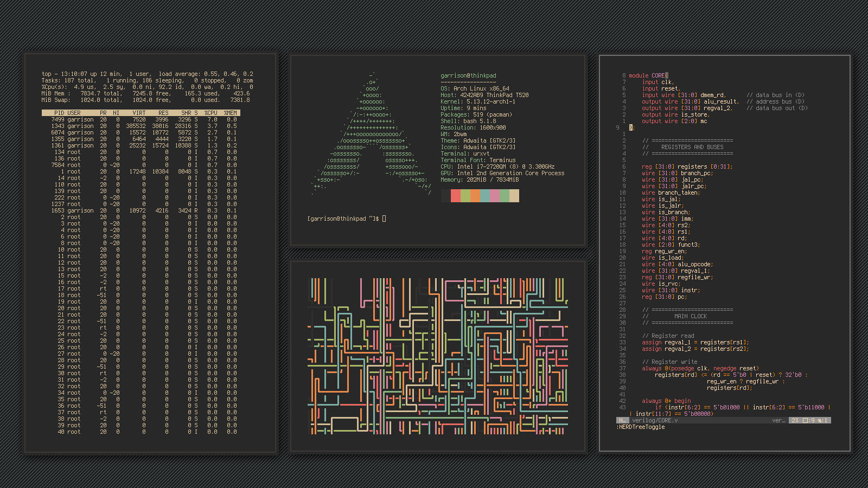The height and width of the screenshot is (488, 868).
Task: Click the %CPU column header in top
Action: [x=210, y=113]
